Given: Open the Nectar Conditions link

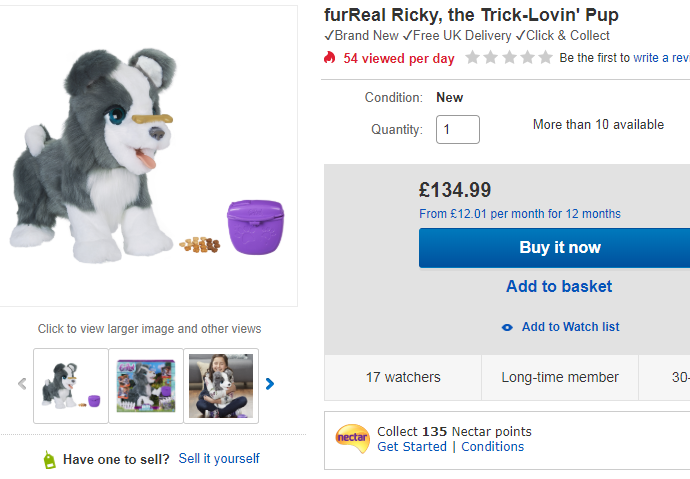Looking at the screenshot, I should pos(492,447).
